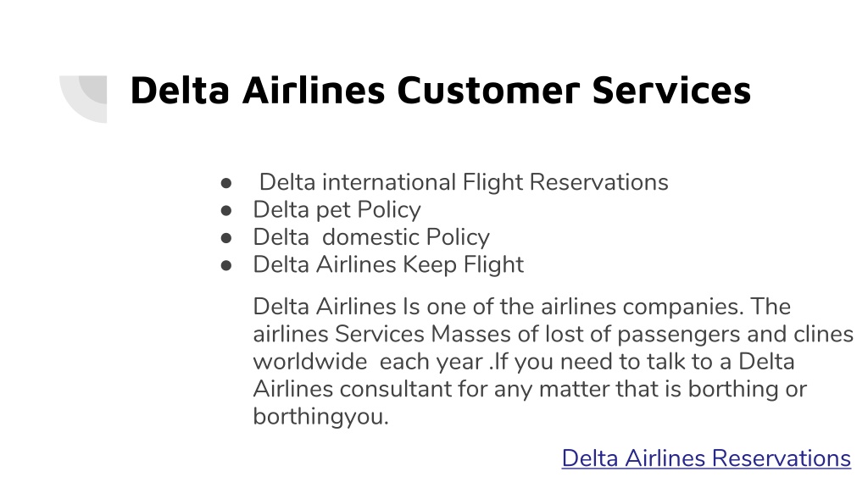Open the Delta Airlines Reservations link
868x488 pixels.
coord(706,458)
